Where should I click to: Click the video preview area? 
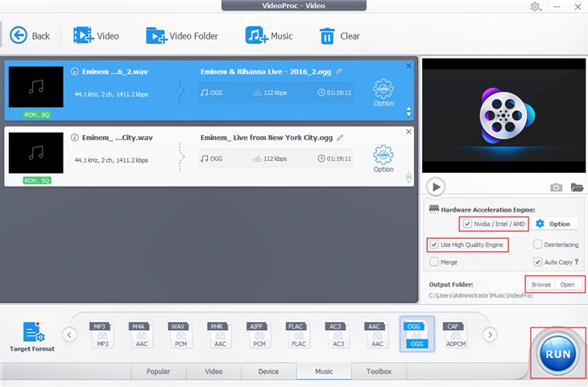[503, 115]
